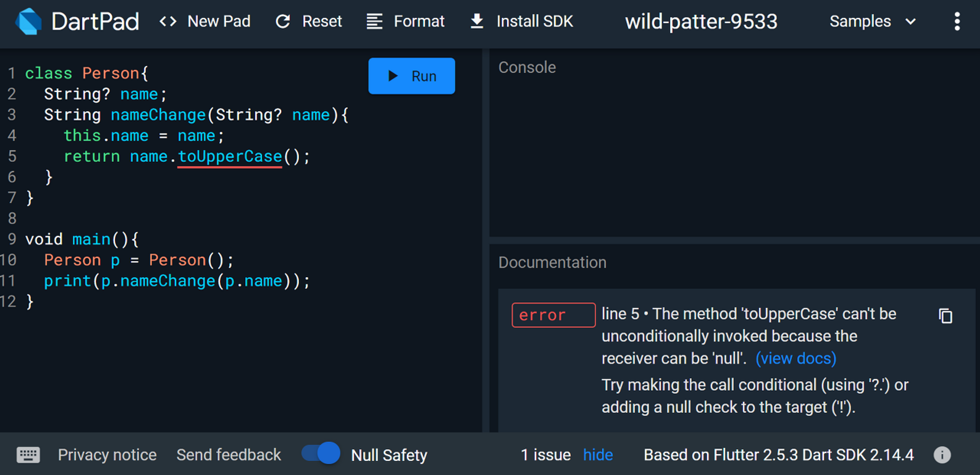This screenshot has width=980, height=475.
Task: Click the 'void main(){' code line
Action: tap(82, 239)
